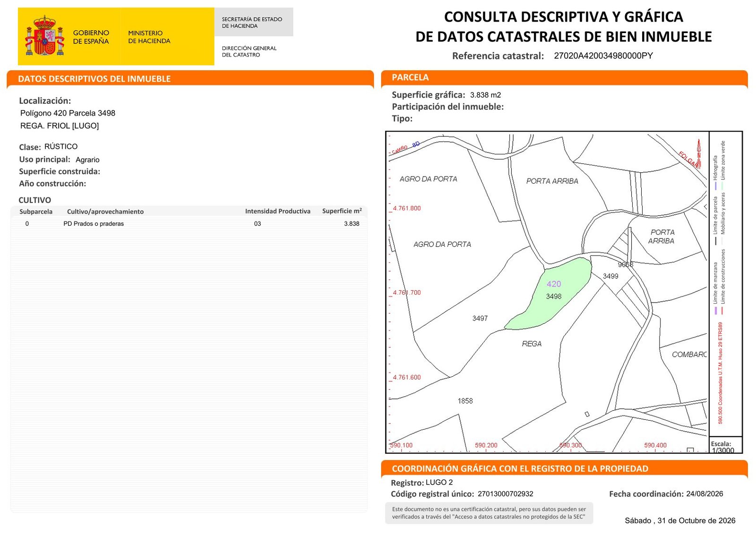Screen dimensions: 756x533
Task: Click the 'MINISTERIO DE HACIENDA' text
Action: click(149, 37)
